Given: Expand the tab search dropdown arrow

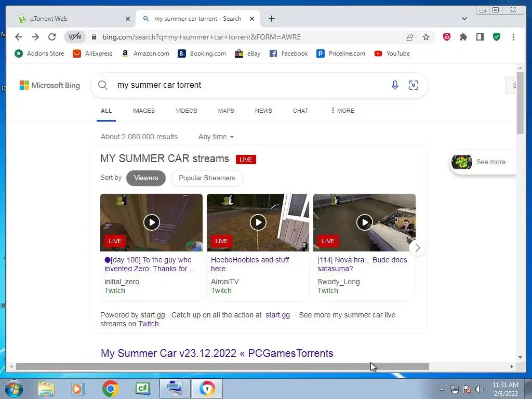Looking at the screenshot, I should pyautogui.click(x=464, y=19).
